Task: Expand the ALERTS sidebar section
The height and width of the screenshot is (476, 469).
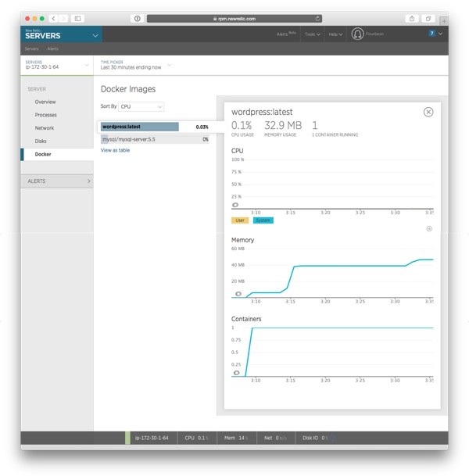Action: tap(57, 181)
